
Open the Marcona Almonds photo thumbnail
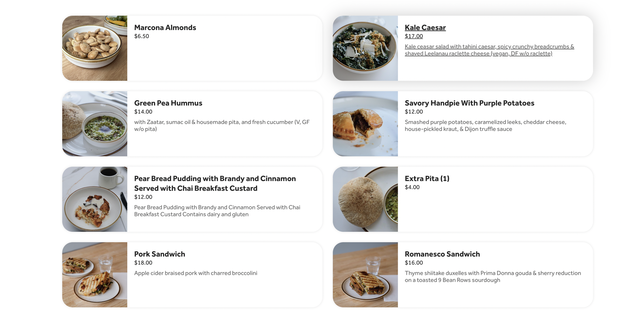(x=95, y=48)
